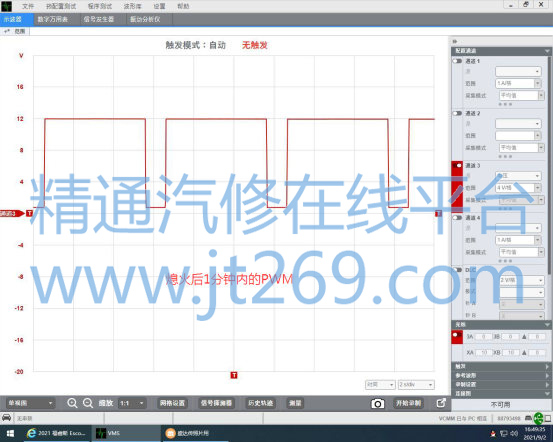
Task: Toggle channel 1 on
Action: (x=457, y=61)
